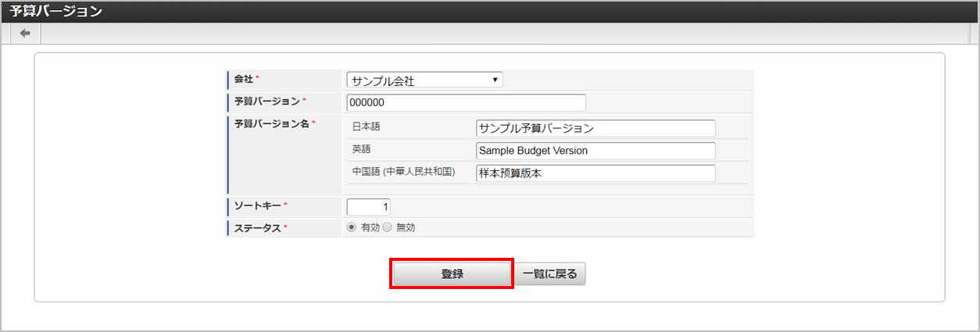Click the 会社 field label
This screenshot has width=980, height=332.
point(245,80)
